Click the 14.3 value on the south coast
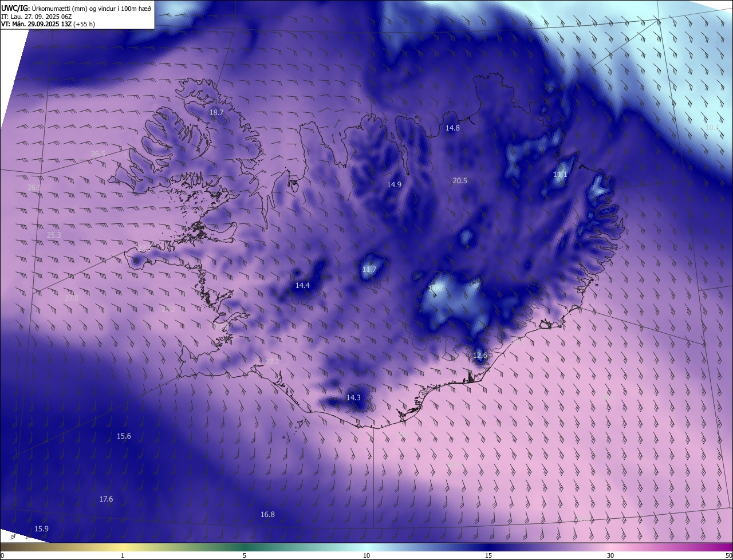The height and width of the screenshot is (560, 733). 353,397
